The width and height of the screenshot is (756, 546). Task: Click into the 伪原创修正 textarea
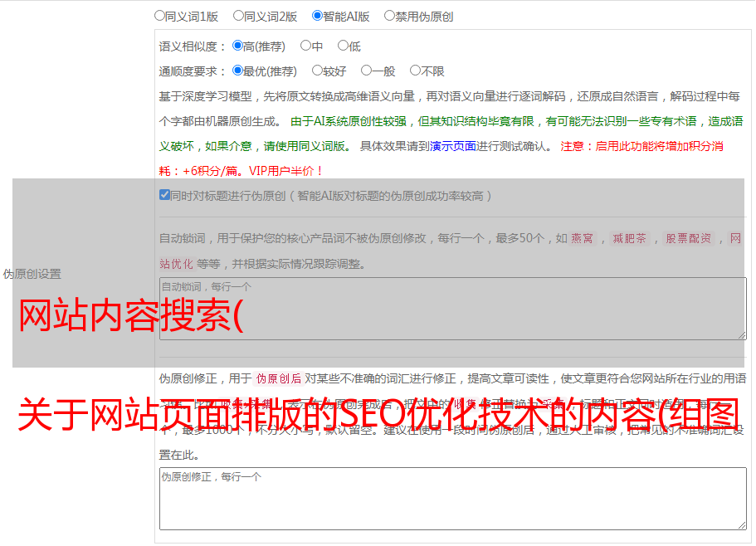[453, 499]
